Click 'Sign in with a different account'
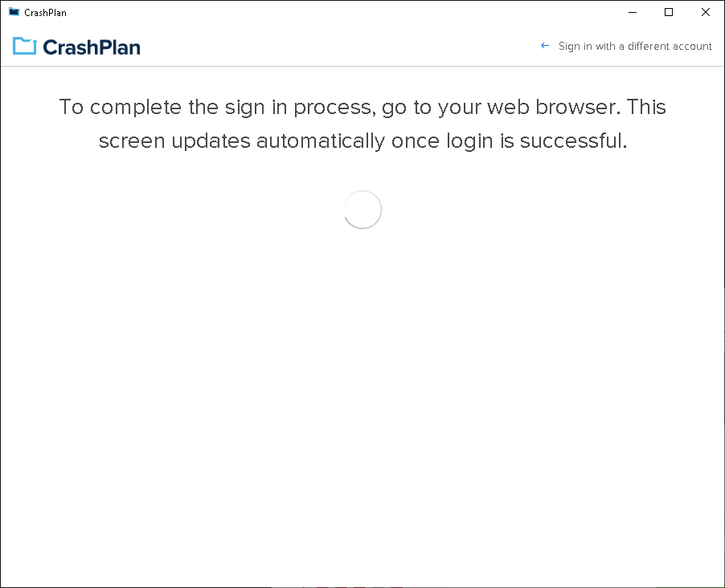Image resolution: width=725 pixels, height=588 pixels. pos(635,47)
